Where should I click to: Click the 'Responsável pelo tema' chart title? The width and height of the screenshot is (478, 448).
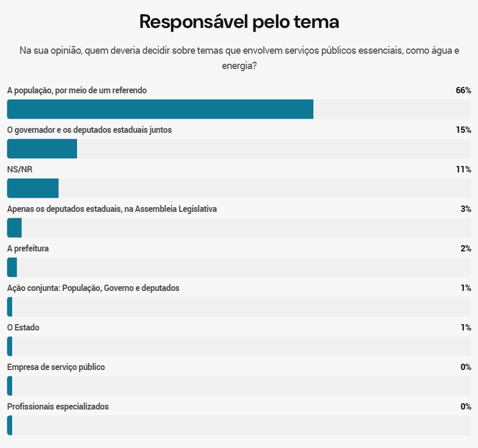239,22
